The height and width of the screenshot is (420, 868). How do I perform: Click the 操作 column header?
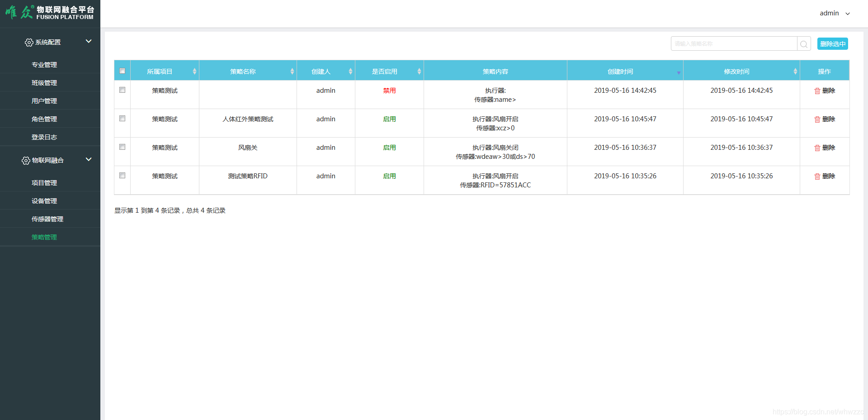825,72
